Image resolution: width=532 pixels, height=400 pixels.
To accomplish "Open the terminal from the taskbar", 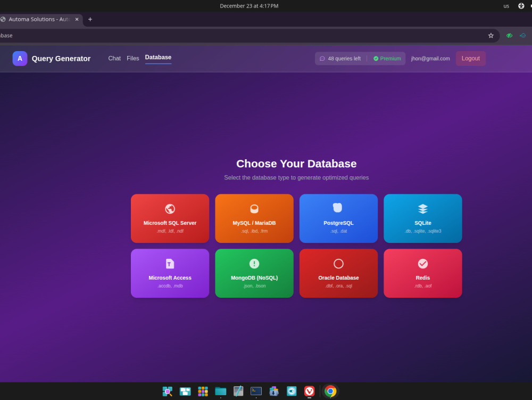I will pos(256,391).
